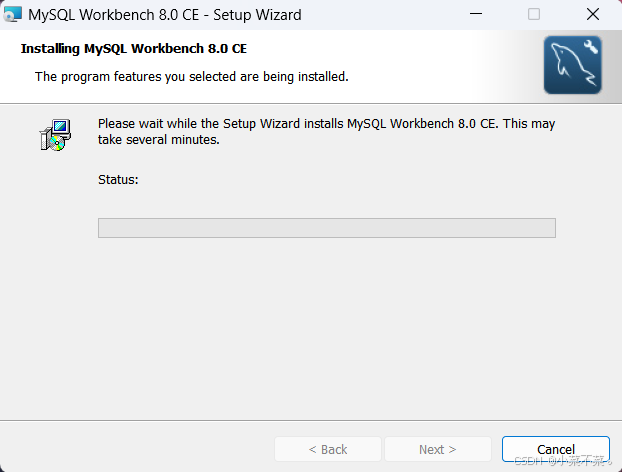Click the installation progress bar
The width and height of the screenshot is (622, 472).
click(x=327, y=228)
